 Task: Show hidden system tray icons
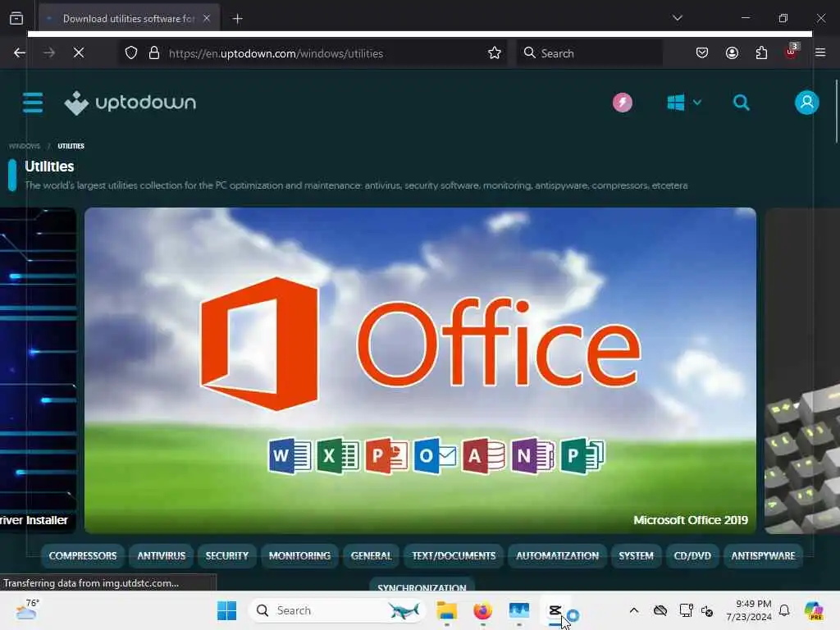coord(634,610)
